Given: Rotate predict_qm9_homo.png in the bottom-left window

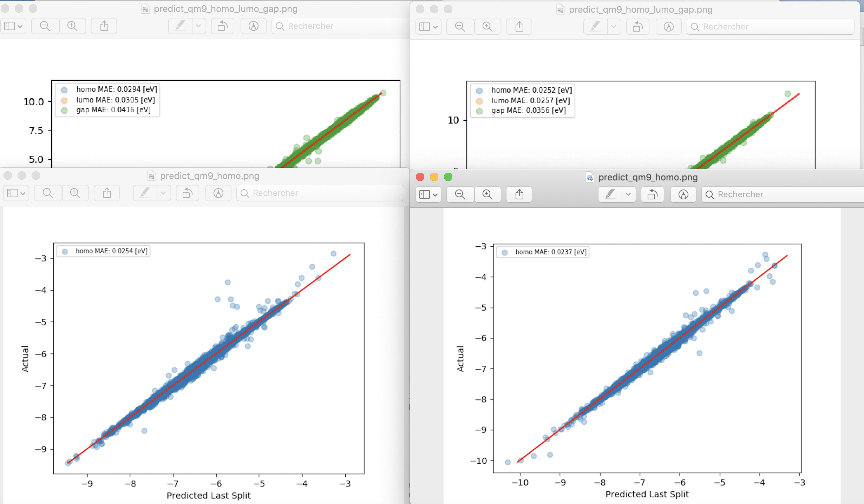Looking at the screenshot, I should [187, 193].
